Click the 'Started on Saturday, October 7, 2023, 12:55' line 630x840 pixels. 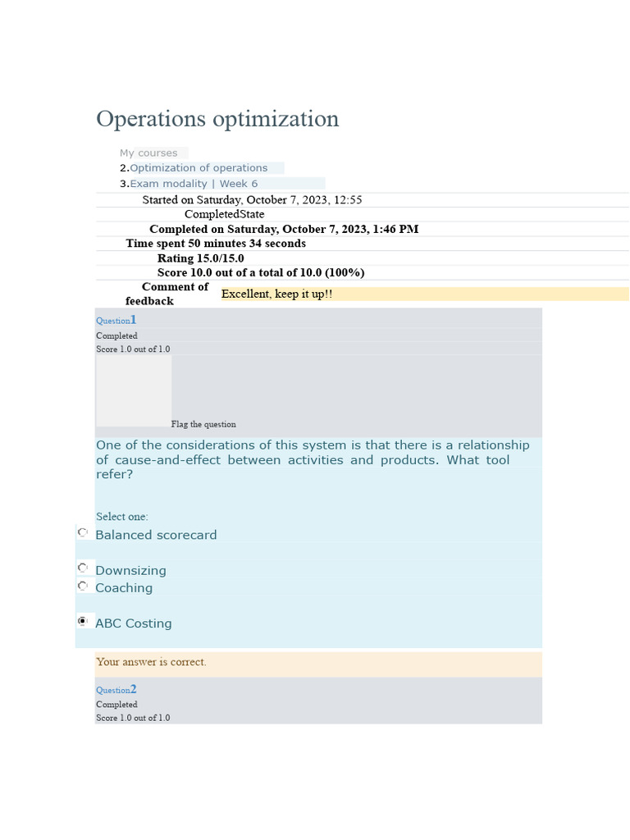pos(253,200)
